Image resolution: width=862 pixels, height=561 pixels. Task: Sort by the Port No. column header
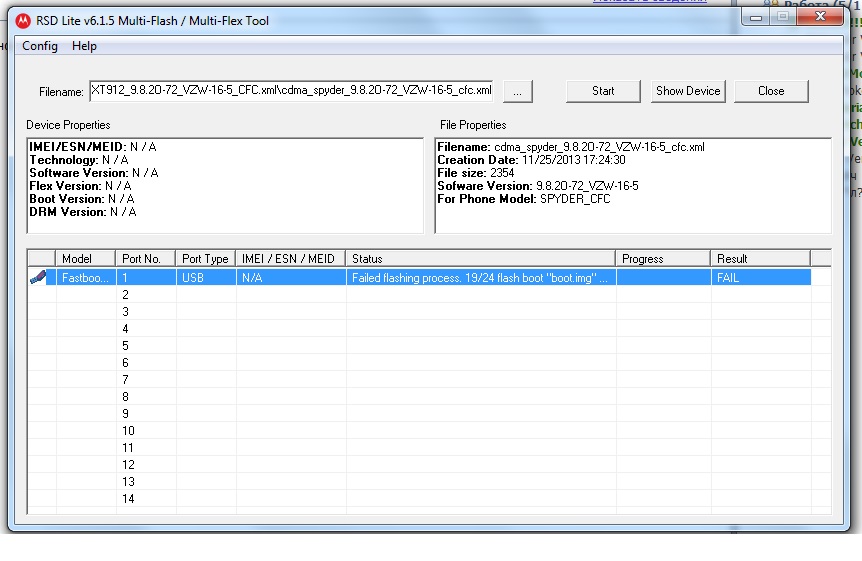[x=145, y=258]
